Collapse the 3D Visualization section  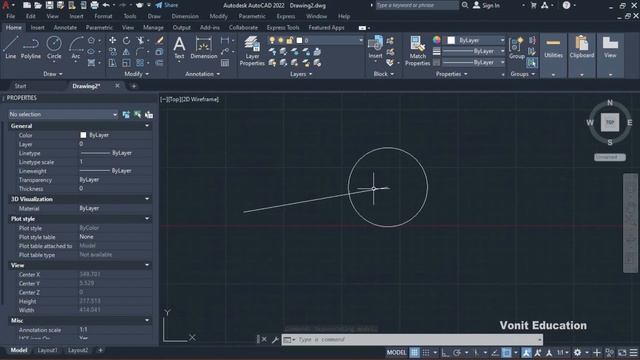coord(147,199)
